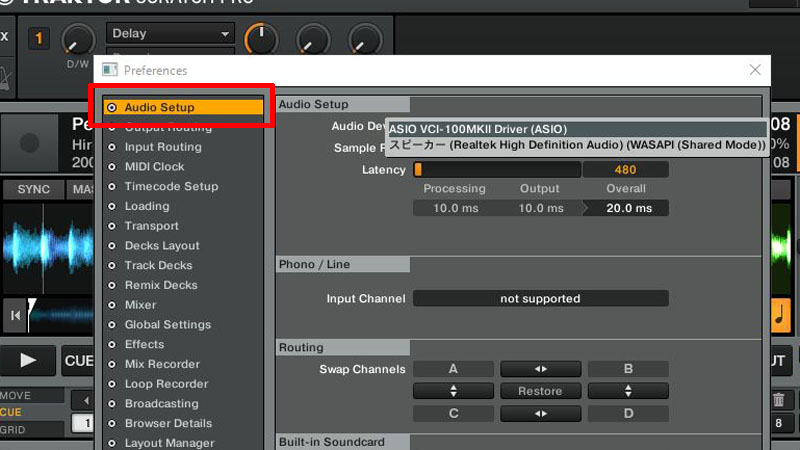Screen dimensions: 800x450
Task: Swap channels C and D horizontally
Action: [x=540, y=413]
